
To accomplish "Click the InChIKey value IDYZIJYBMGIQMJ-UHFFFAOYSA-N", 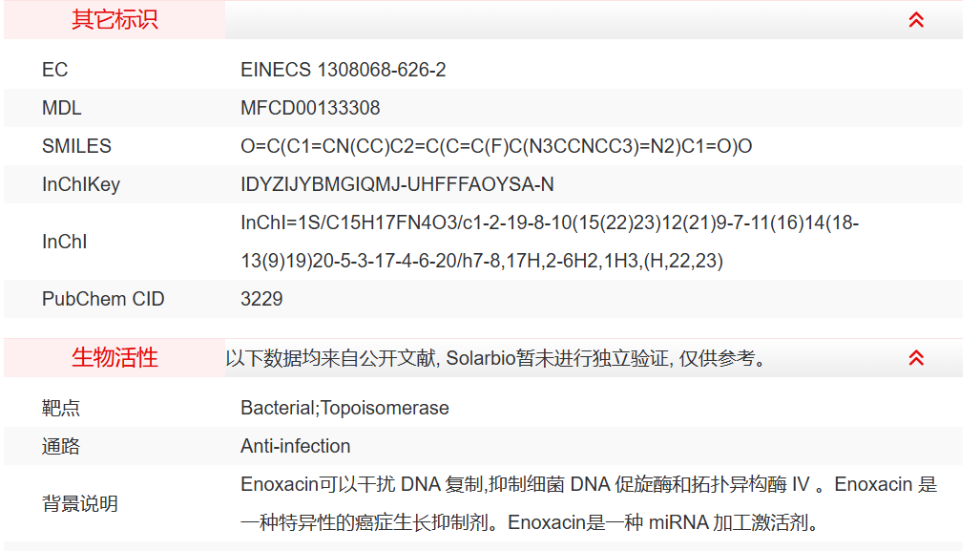I will [x=397, y=184].
